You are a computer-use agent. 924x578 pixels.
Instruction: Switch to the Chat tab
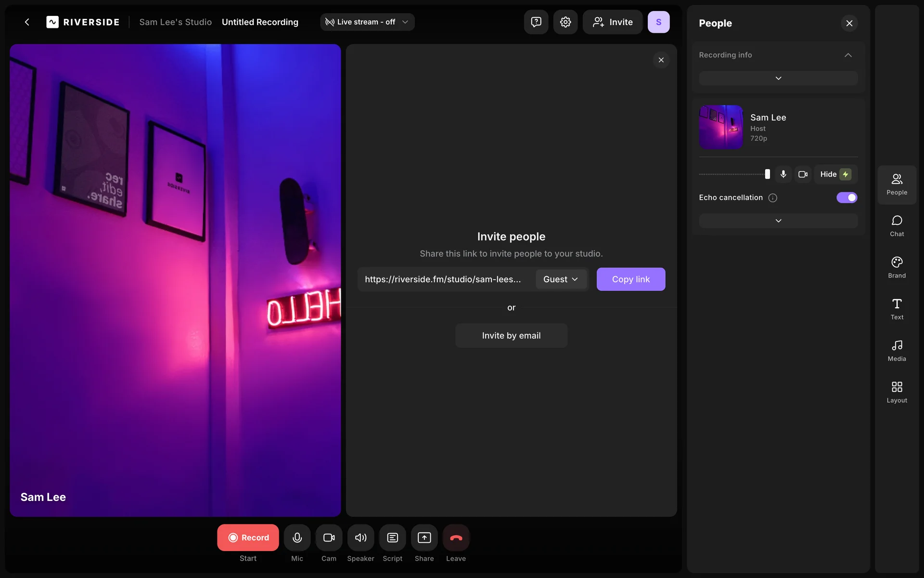(897, 226)
